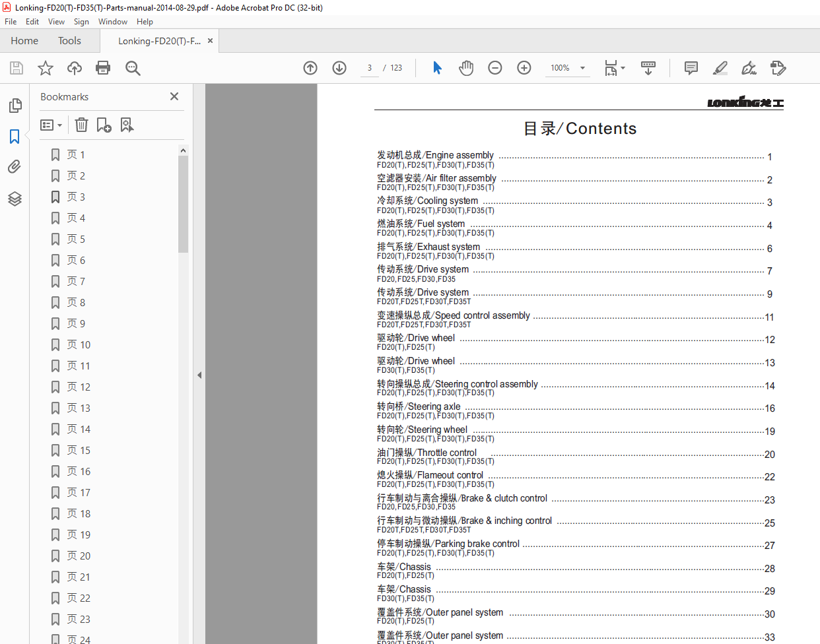
Task: Click the Exhaust system contents entry
Action: pos(574,251)
